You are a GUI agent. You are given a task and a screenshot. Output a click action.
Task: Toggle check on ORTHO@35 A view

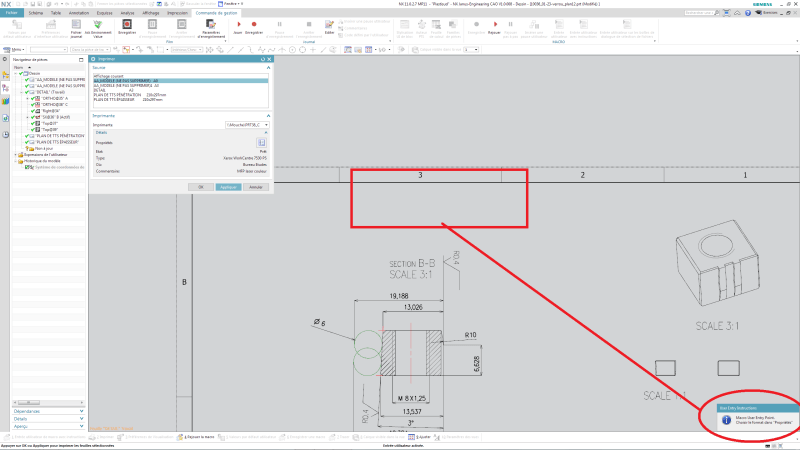[33, 98]
